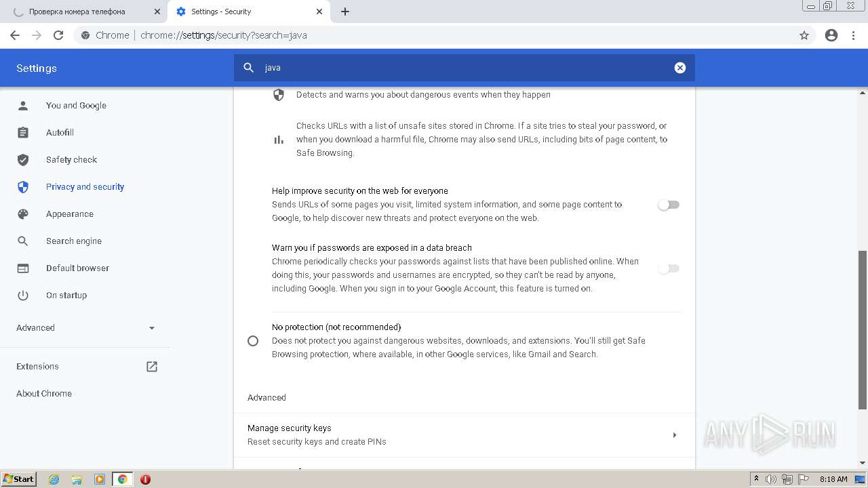Open the Search engine section
The height and width of the screenshot is (488, 868).
click(74, 241)
